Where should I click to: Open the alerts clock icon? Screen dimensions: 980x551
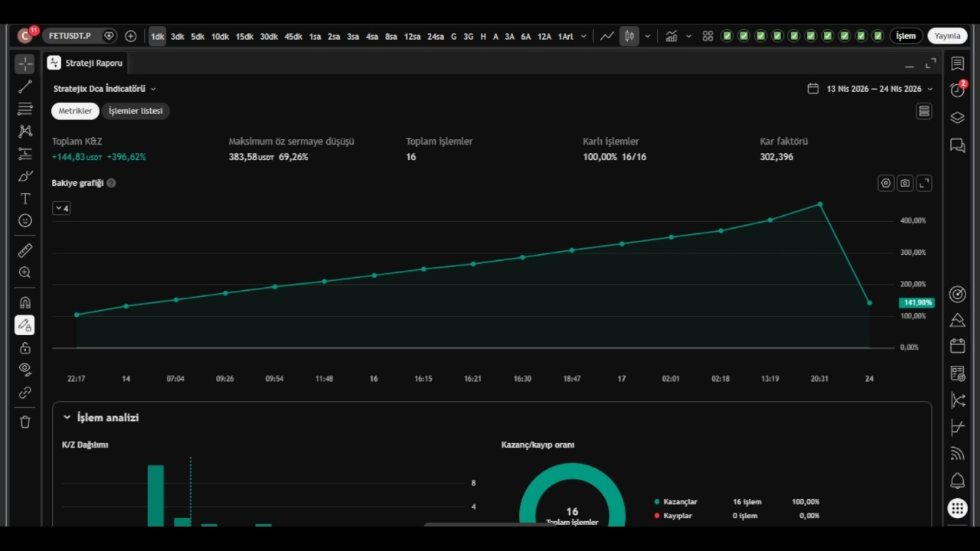coord(957,90)
